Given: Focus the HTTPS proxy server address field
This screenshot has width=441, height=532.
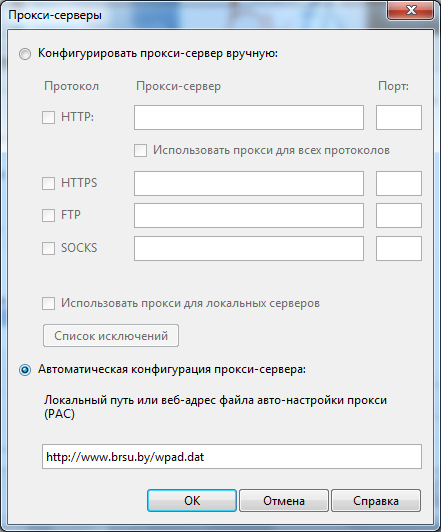Looking at the screenshot, I should (249, 184).
